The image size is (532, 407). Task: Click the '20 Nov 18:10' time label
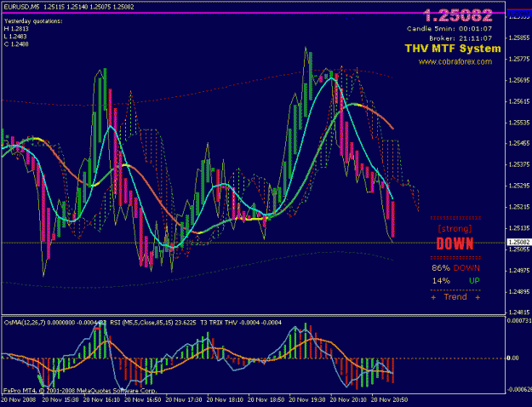pos(225,400)
